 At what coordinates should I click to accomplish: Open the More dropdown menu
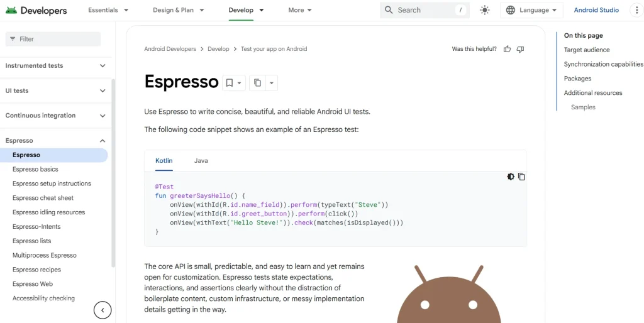tap(300, 10)
